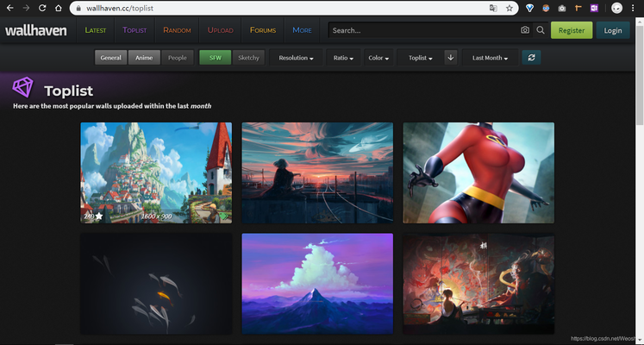Go to the Random wallpapers tab
The height and width of the screenshot is (345, 644).
(177, 30)
